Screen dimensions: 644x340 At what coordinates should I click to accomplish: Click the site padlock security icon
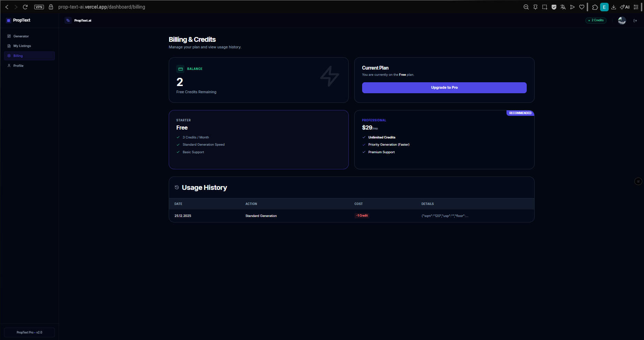[x=51, y=7]
